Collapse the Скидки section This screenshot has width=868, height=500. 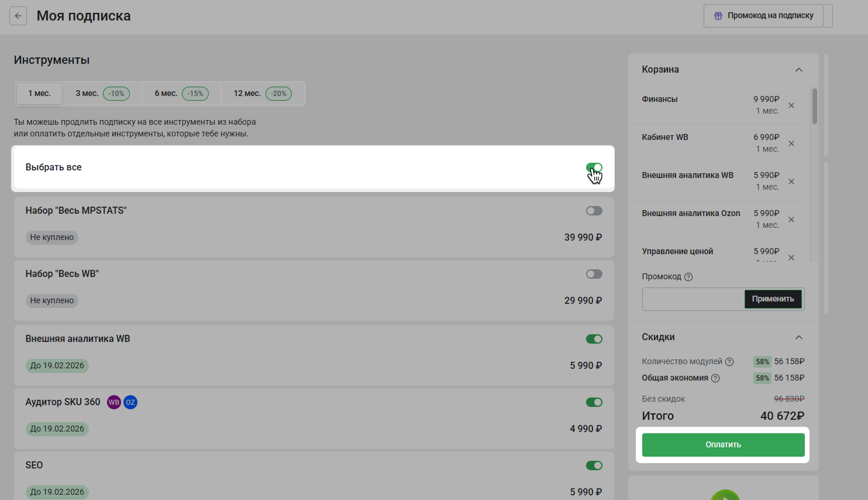[798, 337]
